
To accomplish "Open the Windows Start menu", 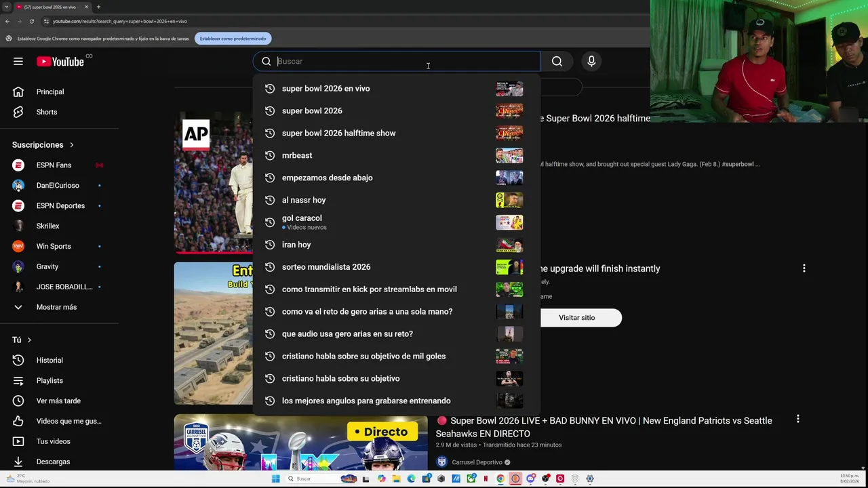I will tap(275, 479).
